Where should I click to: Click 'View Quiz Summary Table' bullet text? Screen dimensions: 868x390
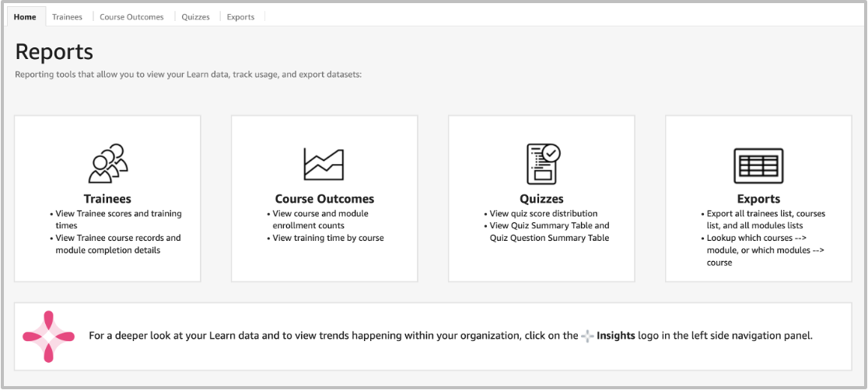point(550,232)
